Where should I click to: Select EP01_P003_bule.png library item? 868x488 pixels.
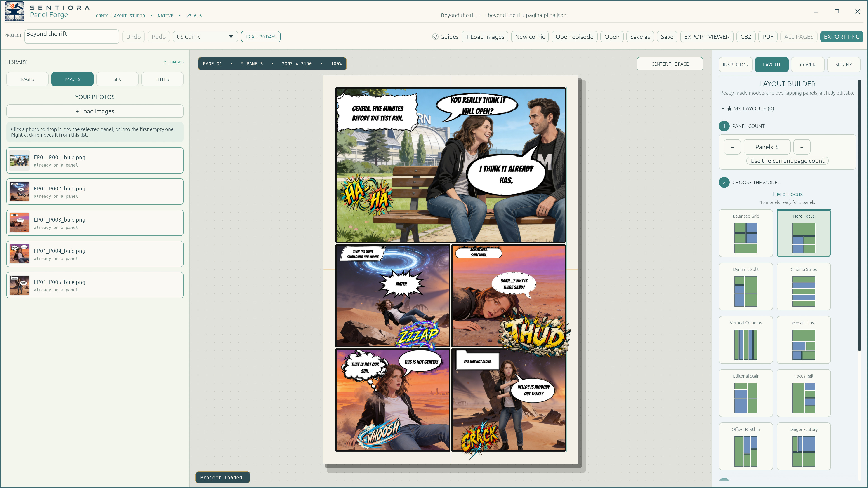[95, 223]
